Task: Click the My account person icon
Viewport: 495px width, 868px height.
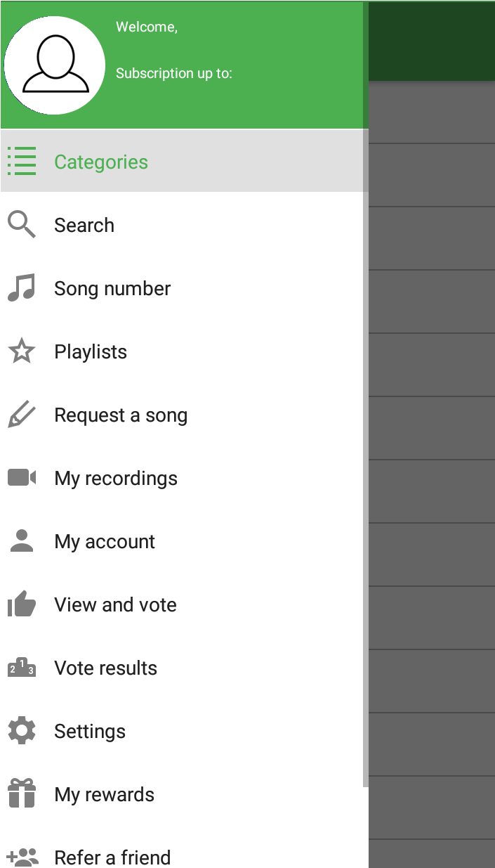Action: [22, 541]
